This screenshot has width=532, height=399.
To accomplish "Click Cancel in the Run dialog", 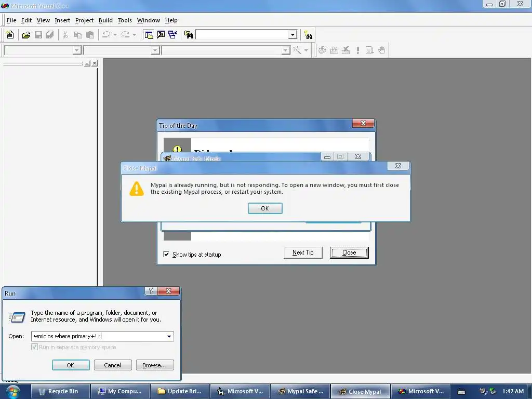I will click(x=113, y=365).
